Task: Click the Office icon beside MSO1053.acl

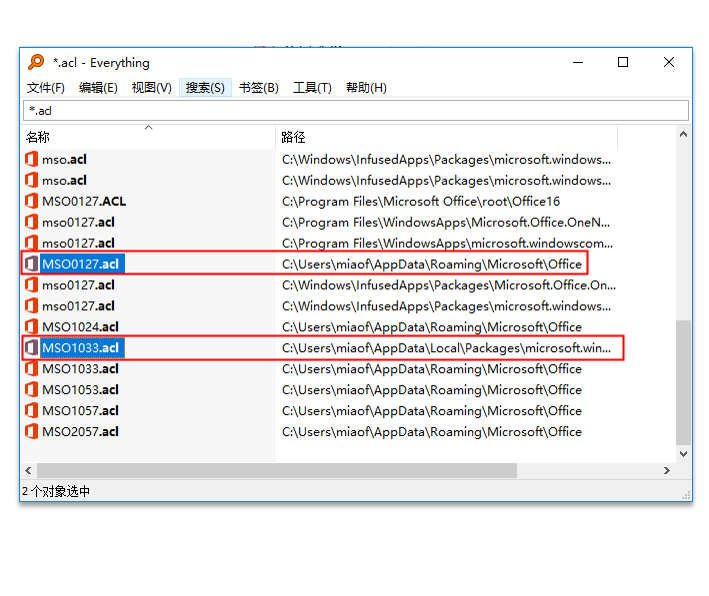Action: pyautogui.click(x=31, y=389)
